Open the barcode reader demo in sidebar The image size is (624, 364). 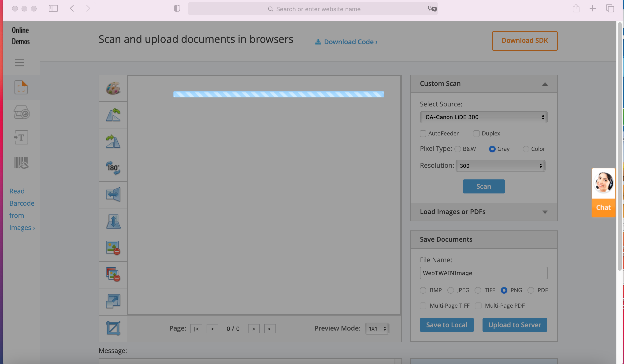click(x=21, y=163)
